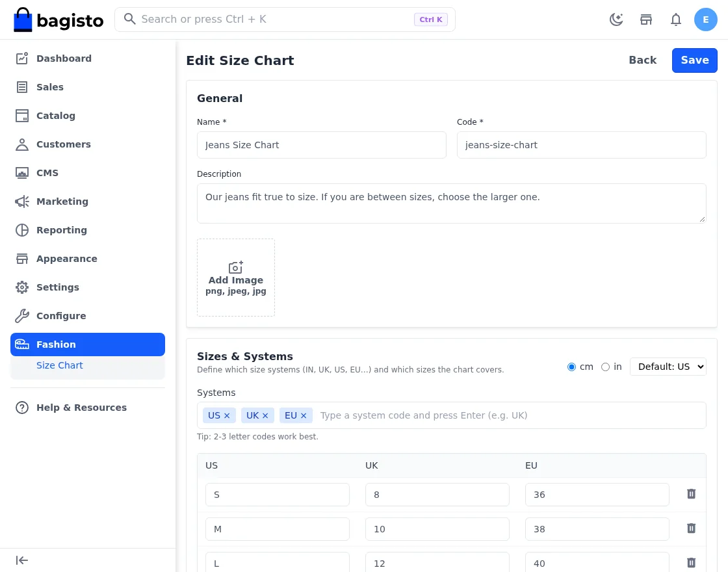Click into the Description textarea

(x=451, y=203)
